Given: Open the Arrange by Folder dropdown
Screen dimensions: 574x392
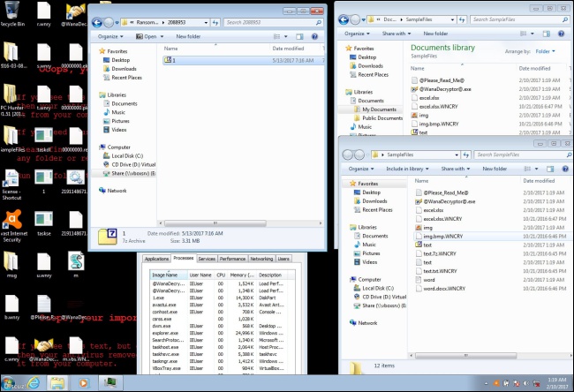Looking at the screenshot, I should (x=545, y=51).
